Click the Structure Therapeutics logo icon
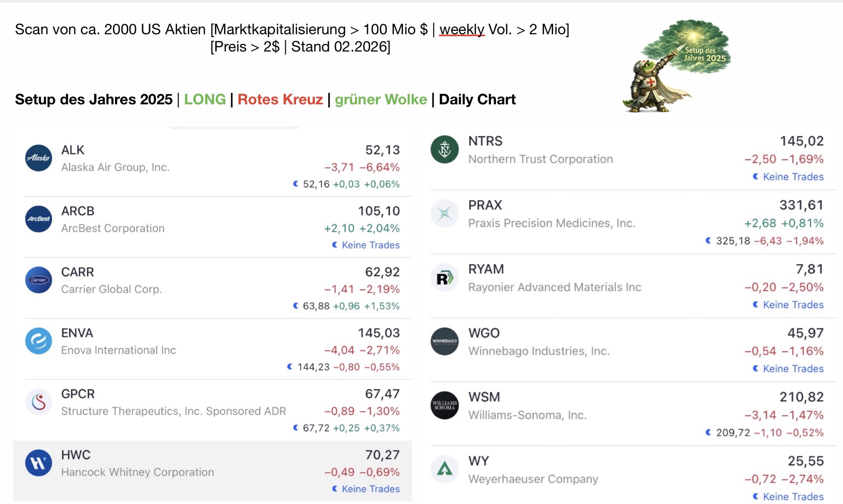This screenshot has width=843, height=504. pos(38,402)
